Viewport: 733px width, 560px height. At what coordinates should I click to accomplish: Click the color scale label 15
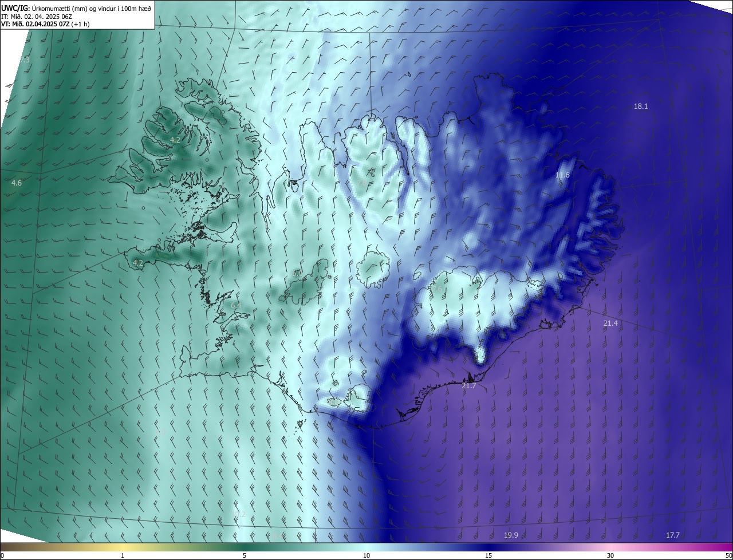(488, 556)
